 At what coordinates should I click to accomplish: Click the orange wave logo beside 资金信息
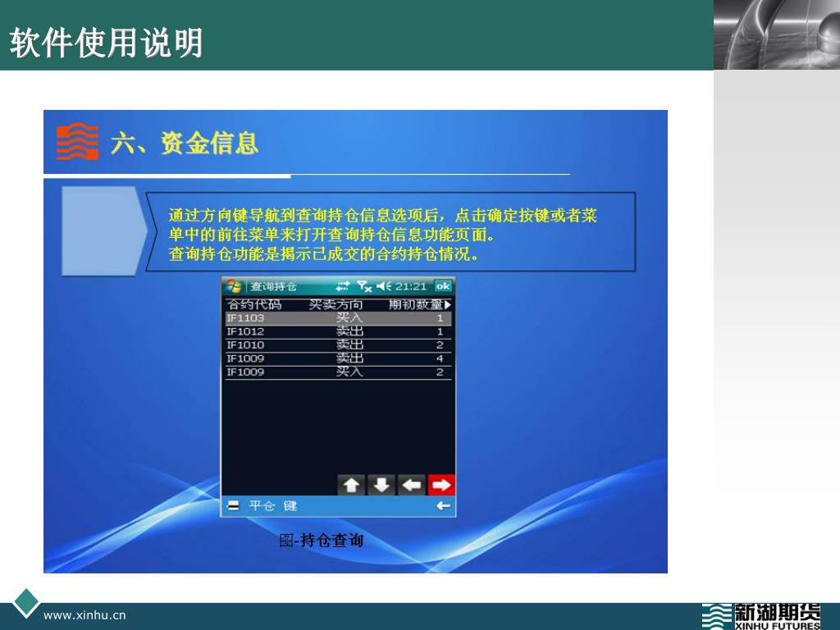pos(78,141)
